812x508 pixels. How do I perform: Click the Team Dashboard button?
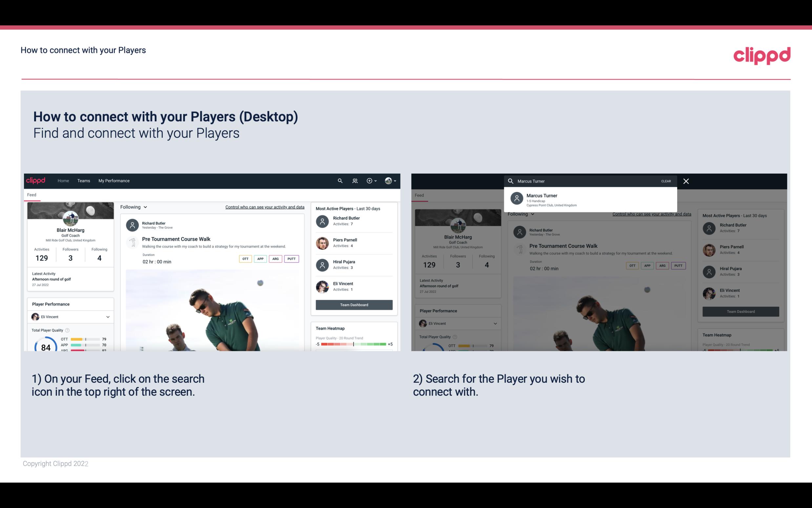click(x=354, y=304)
